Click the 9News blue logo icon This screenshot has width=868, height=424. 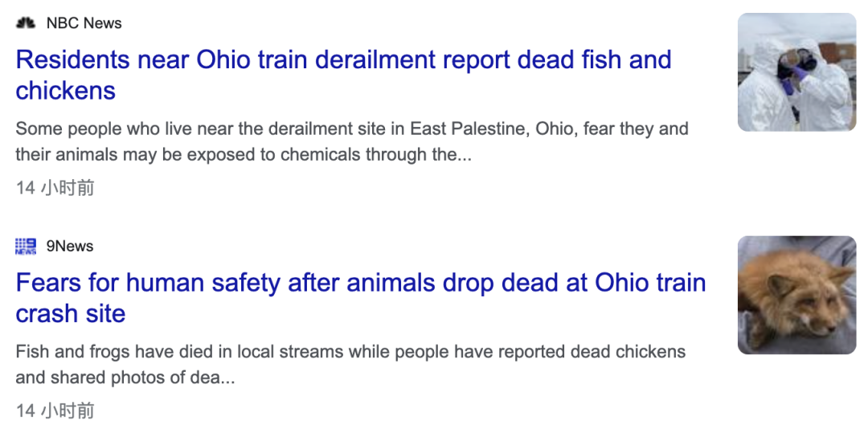[x=26, y=246]
